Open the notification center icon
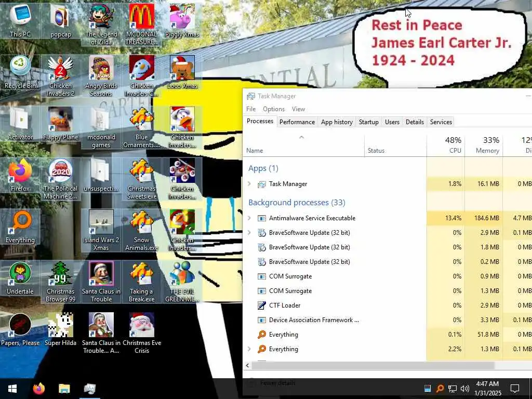The width and height of the screenshot is (532, 399). (x=515, y=389)
